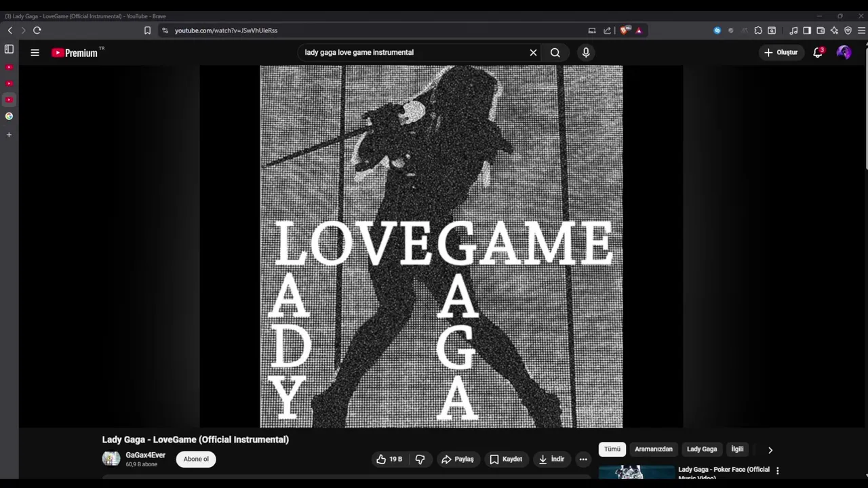Reload the current YouTube page
This screenshot has height=488, width=868.
(37, 30)
